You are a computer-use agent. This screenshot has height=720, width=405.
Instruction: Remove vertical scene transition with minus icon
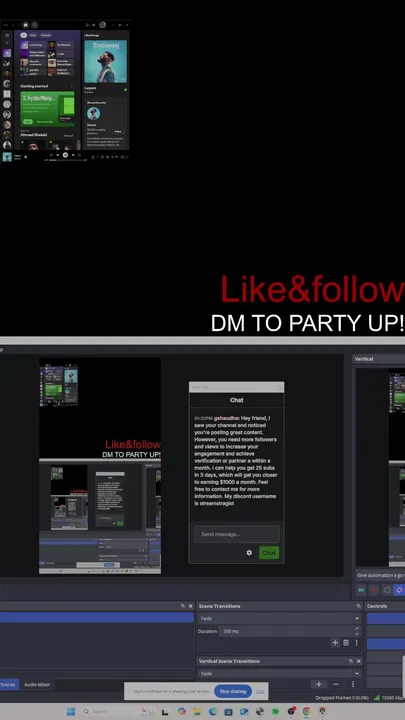point(336,684)
